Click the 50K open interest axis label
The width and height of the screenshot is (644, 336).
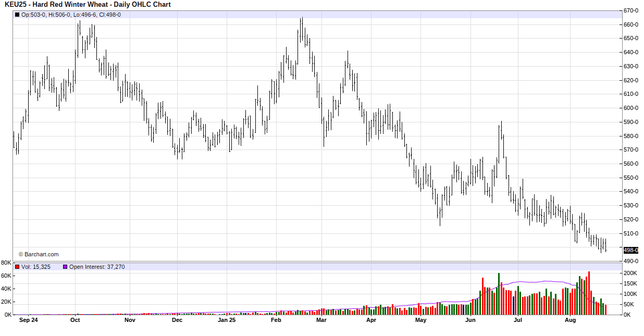click(629, 304)
